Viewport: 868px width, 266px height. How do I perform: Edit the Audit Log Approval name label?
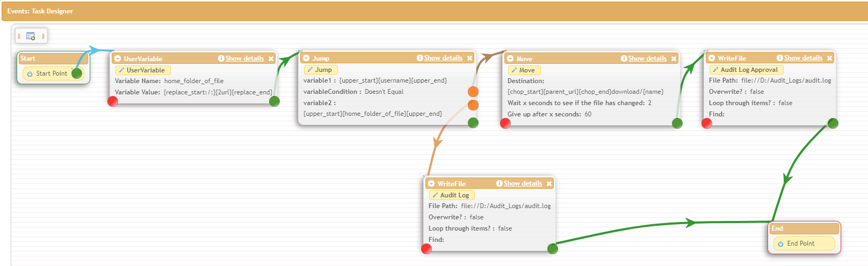pos(747,70)
